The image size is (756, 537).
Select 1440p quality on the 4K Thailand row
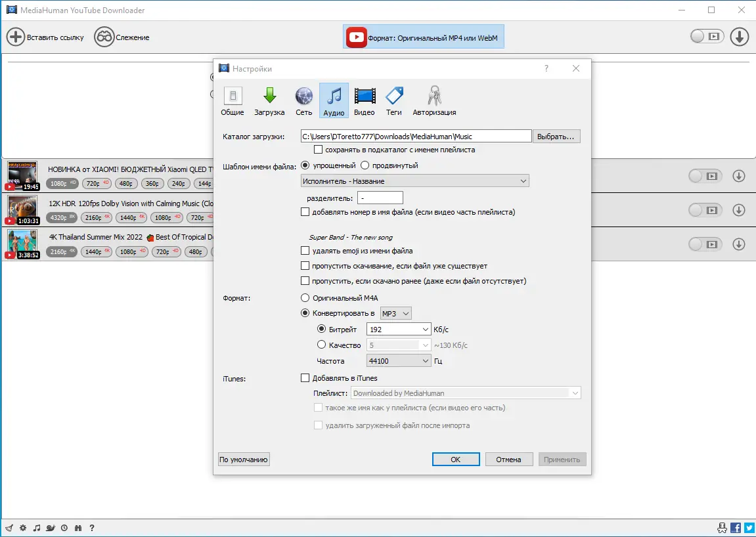point(97,251)
